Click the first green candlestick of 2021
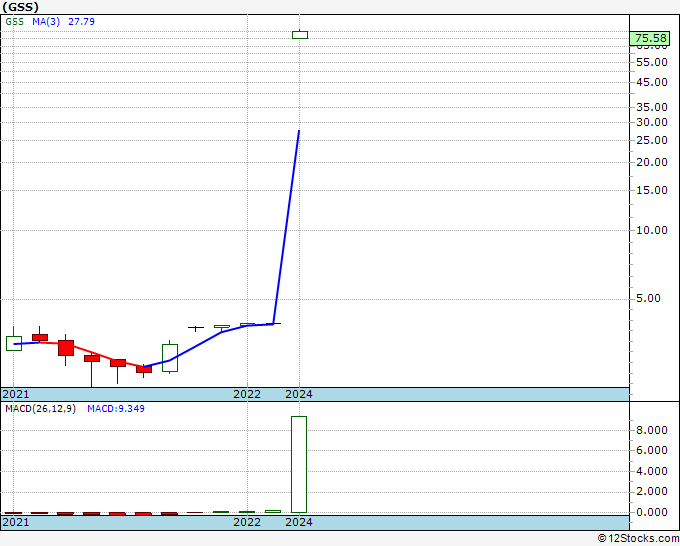This screenshot has width=680, height=546. tap(14, 343)
